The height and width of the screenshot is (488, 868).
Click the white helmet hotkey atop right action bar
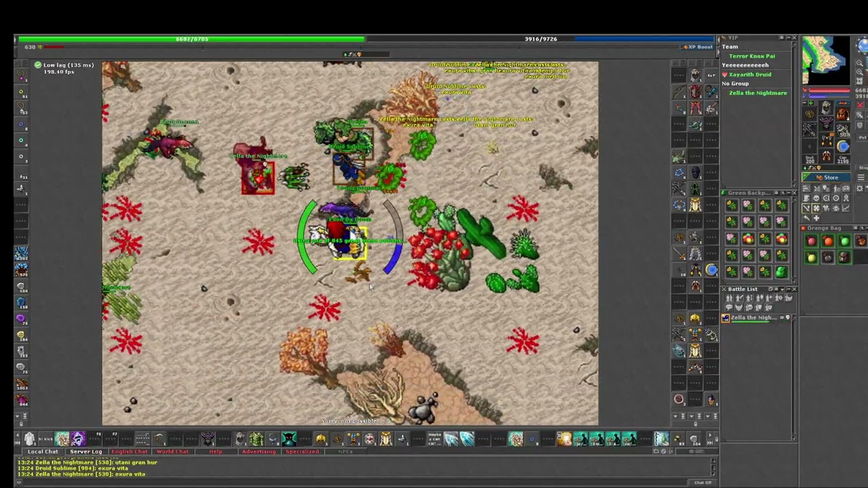click(x=695, y=75)
